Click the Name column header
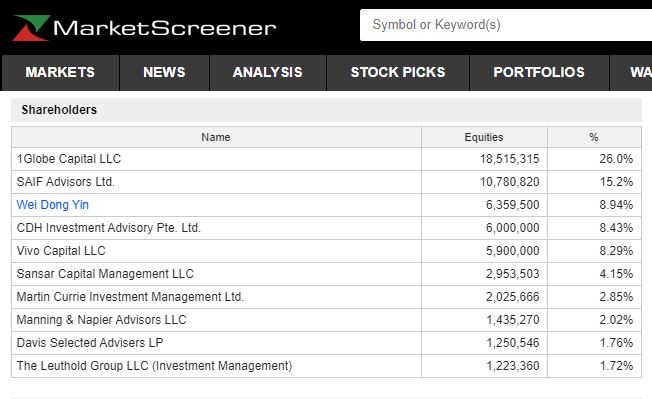The height and width of the screenshot is (399, 652). pyautogui.click(x=216, y=137)
